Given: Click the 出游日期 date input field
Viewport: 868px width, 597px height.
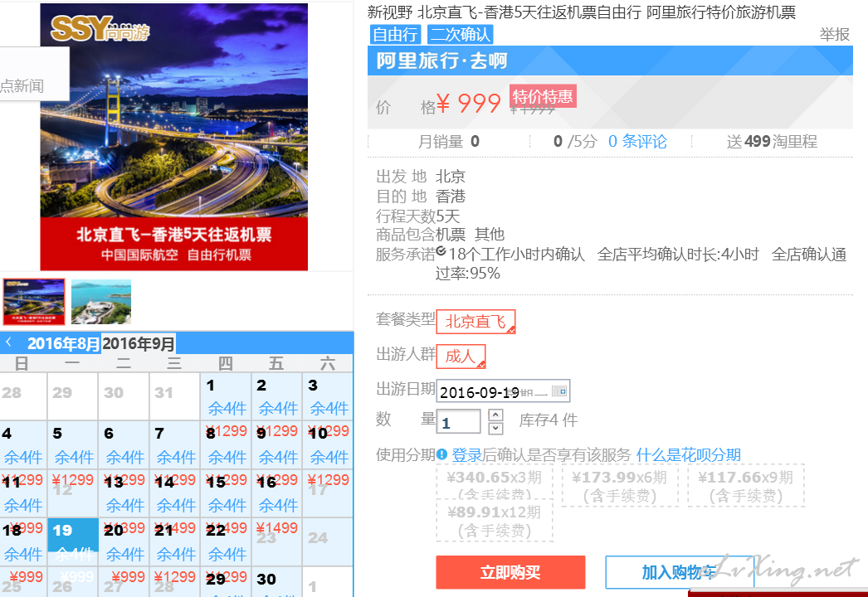Looking at the screenshot, I should pos(503,391).
